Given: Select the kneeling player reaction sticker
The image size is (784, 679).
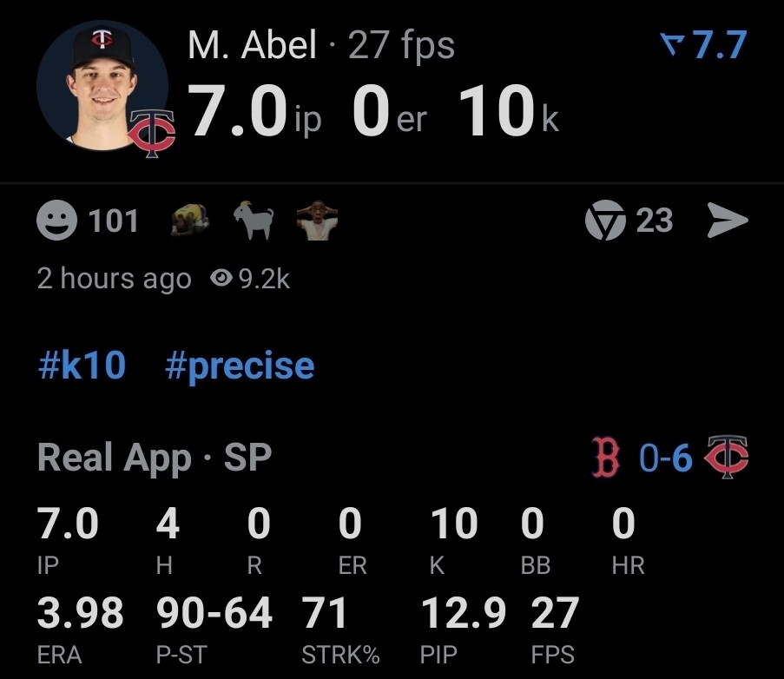Looking at the screenshot, I should coord(190,220).
